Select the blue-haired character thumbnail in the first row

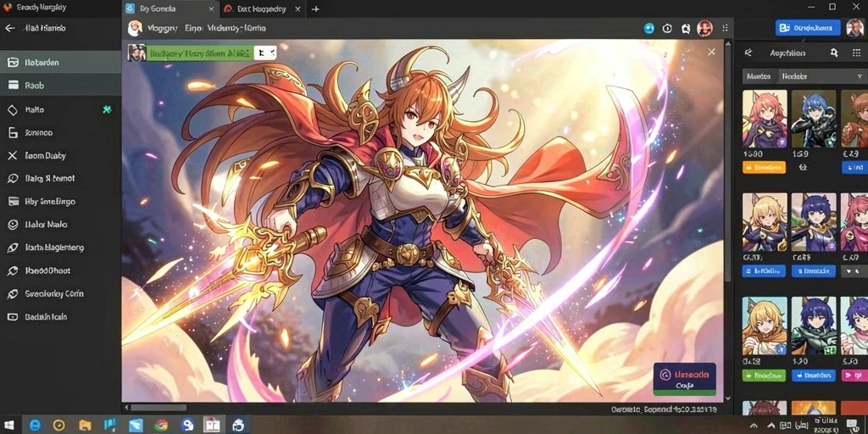coord(813,119)
